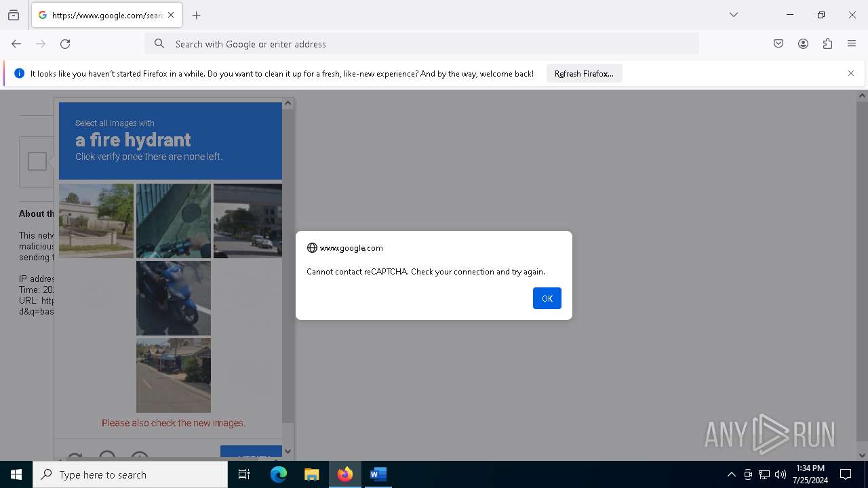Click the captcha Verify button

251,453
